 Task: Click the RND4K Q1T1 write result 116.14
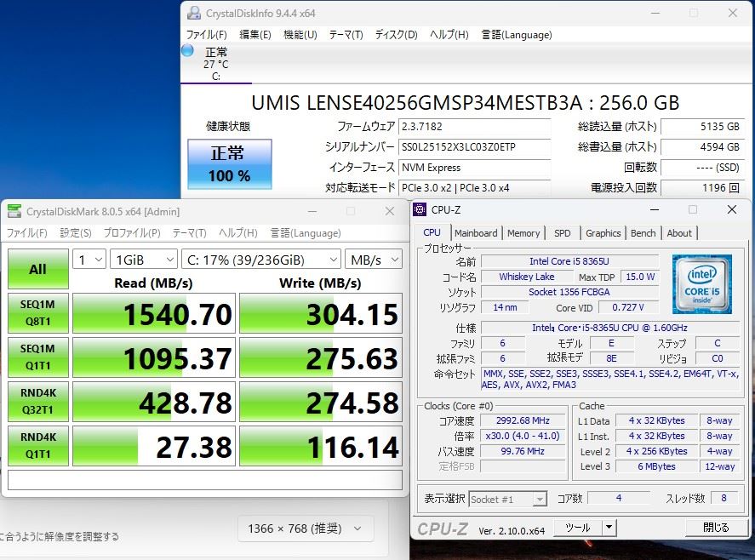pos(321,446)
